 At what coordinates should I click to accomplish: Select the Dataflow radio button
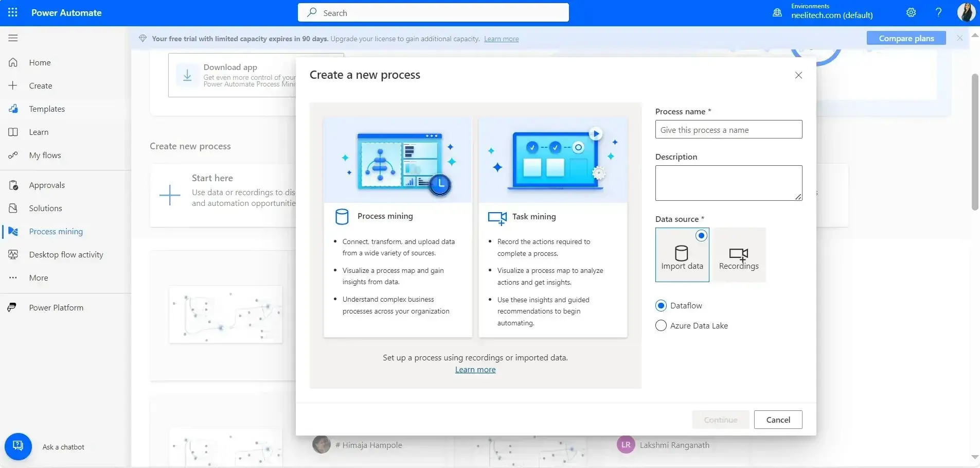(x=661, y=306)
